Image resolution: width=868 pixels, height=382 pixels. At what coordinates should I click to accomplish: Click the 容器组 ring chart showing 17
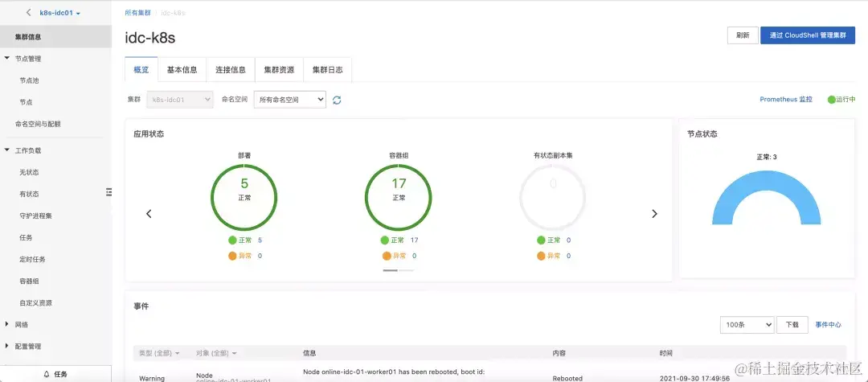point(399,197)
